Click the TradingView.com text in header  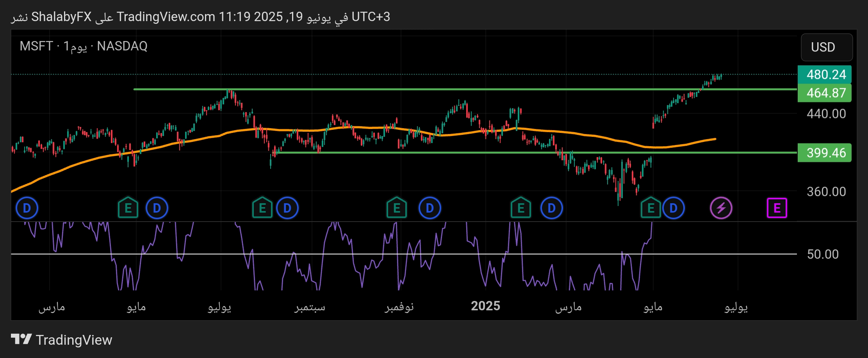[x=166, y=17]
